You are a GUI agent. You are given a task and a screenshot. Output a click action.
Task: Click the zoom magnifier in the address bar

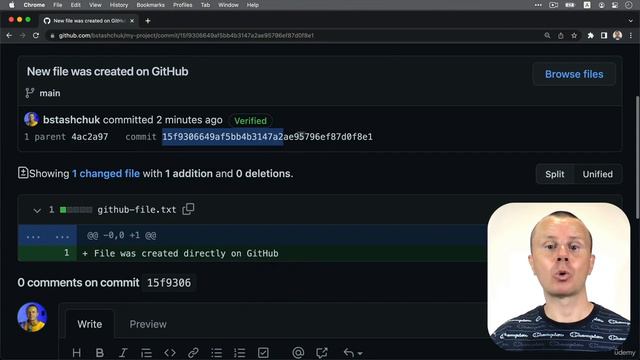547,36
